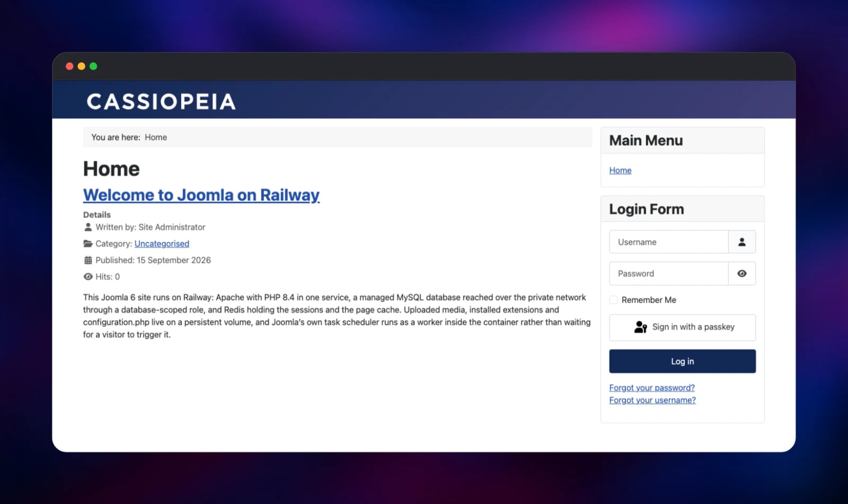Open the Uncategorised category link
Screen dimensions: 848x504
point(162,244)
